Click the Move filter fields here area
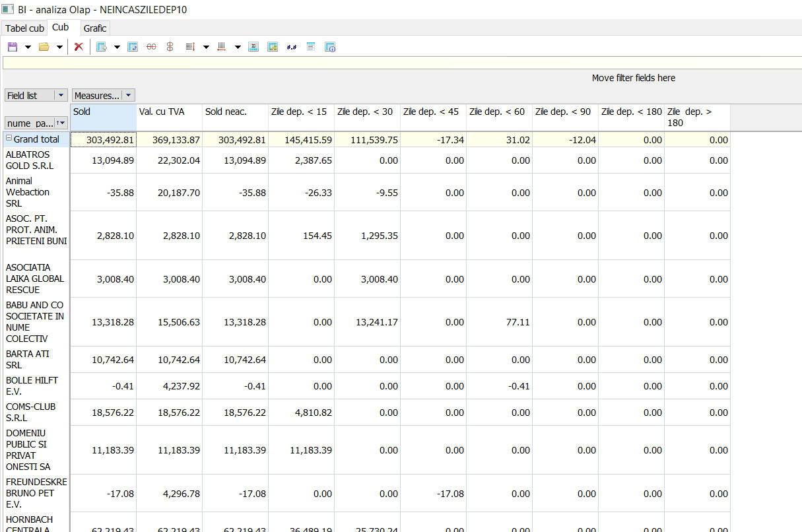This screenshot has width=802, height=532. [633, 78]
